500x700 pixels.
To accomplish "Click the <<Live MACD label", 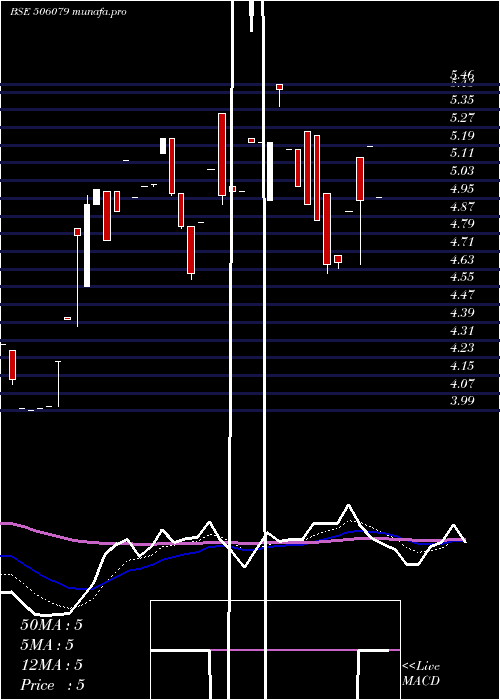I will click(421, 674).
